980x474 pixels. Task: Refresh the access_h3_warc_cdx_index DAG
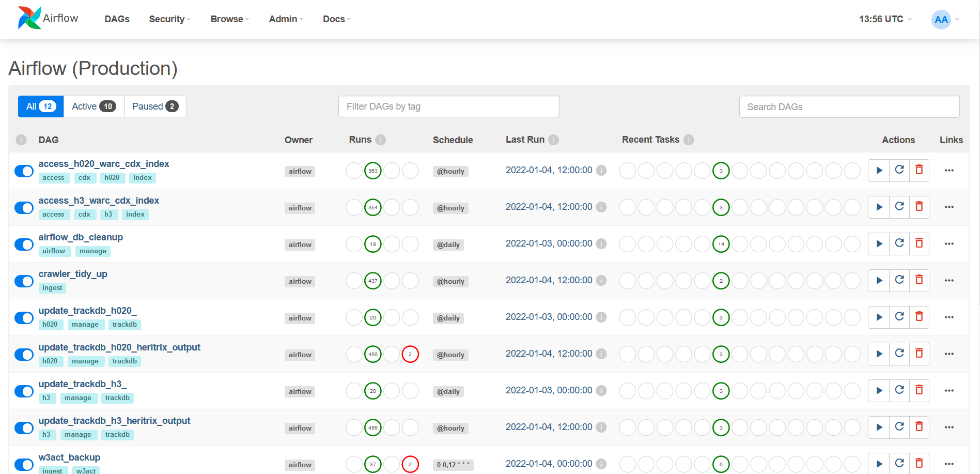click(899, 207)
